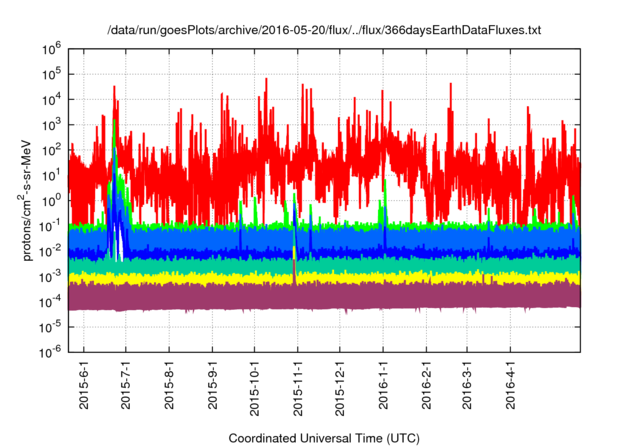Click the 10^-4 y-axis tick label
The image size is (640, 448).
[x=50, y=303]
